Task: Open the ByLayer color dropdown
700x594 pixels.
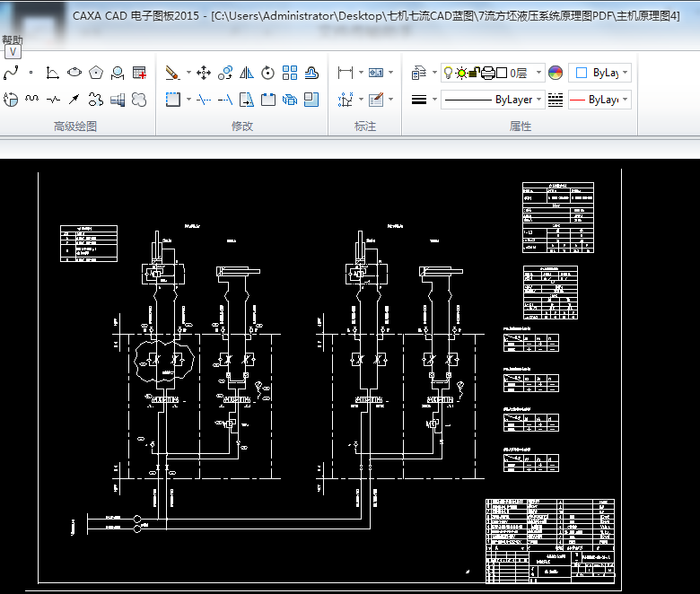Action: coord(625,73)
